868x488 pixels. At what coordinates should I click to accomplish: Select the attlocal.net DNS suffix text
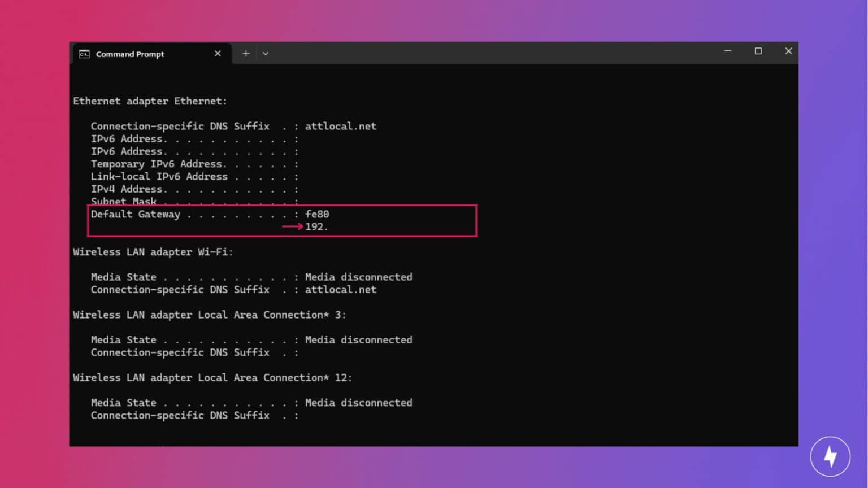click(x=341, y=126)
